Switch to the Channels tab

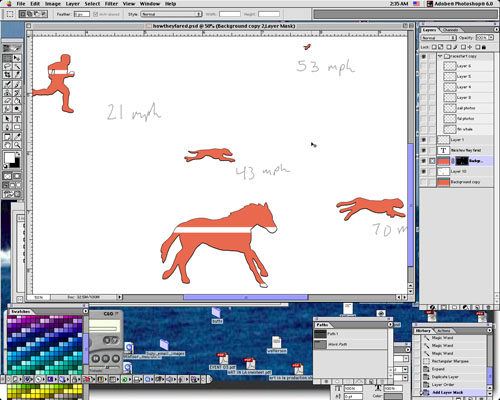pyautogui.click(x=450, y=30)
